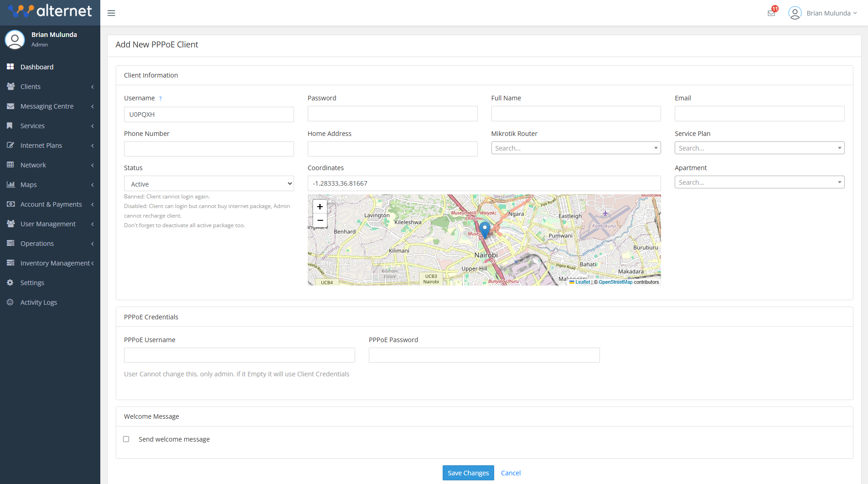Click into the PPPoE Username field
Screen dimensions: 868x484
click(x=239, y=355)
